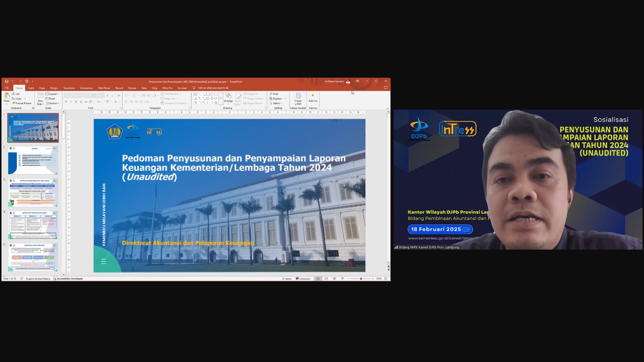Click Ari Bowo Leksono account name
The width and height of the screenshot is (644, 362).
click(334, 81)
